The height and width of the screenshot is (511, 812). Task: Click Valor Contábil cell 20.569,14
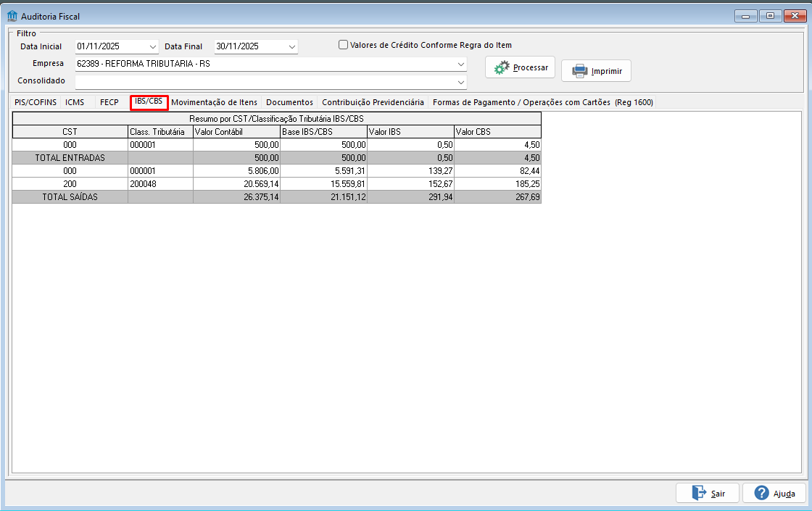[x=236, y=184]
